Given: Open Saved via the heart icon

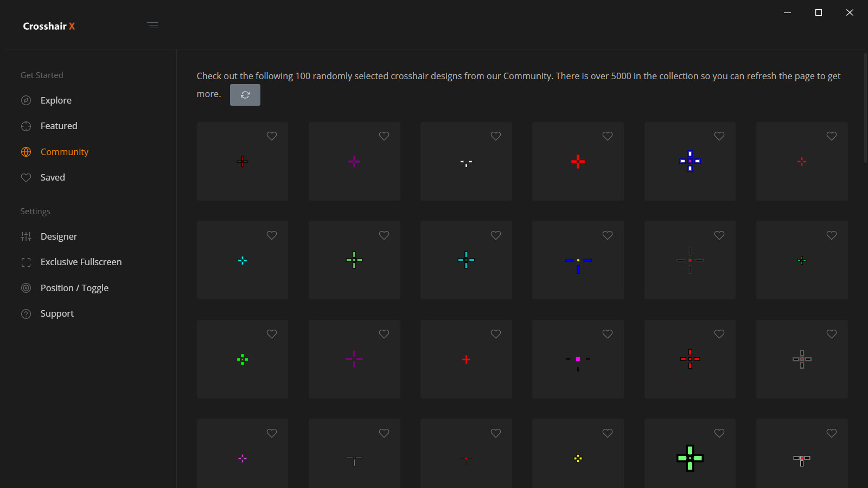Looking at the screenshot, I should click(x=26, y=177).
